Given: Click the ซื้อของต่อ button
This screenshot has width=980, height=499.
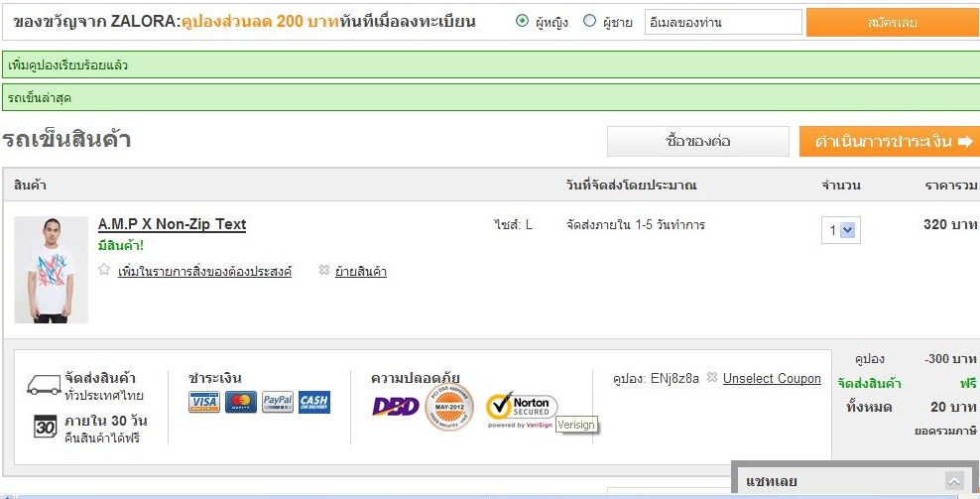Looking at the screenshot, I should pyautogui.click(x=698, y=141).
